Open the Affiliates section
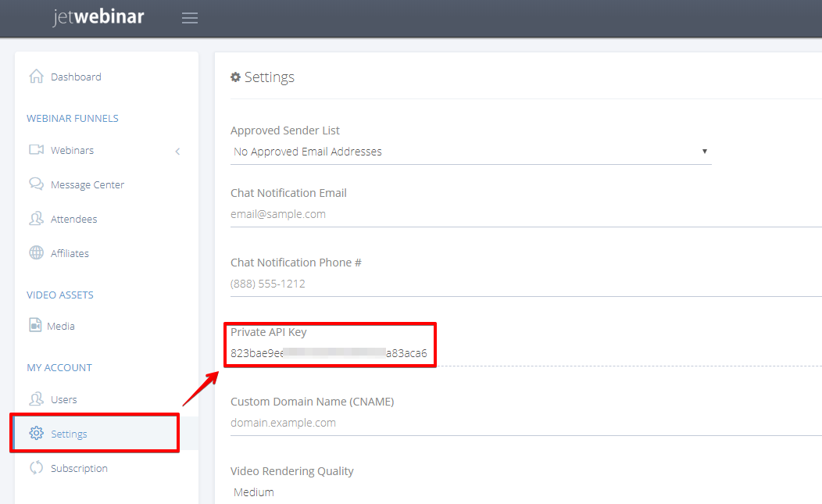This screenshot has height=504, width=822. click(x=70, y=253)
